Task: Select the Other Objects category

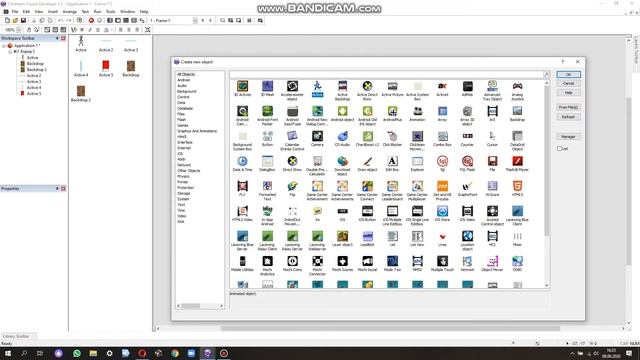Action: (x=189, y=171)
